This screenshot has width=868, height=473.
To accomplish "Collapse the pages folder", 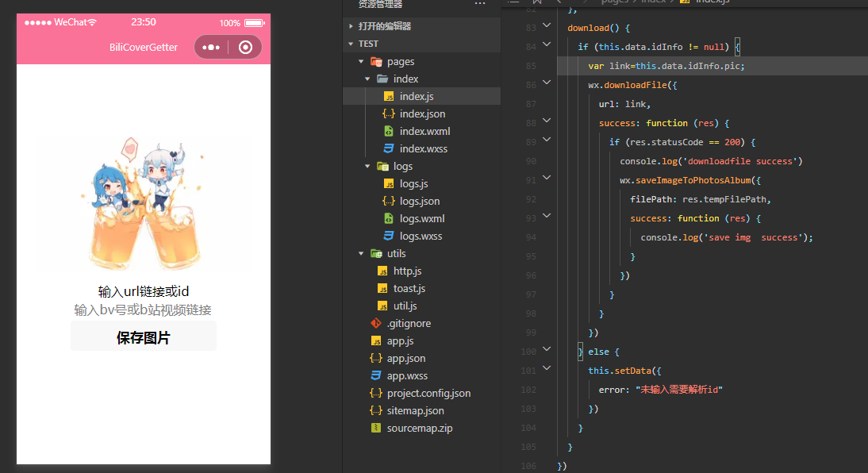I will 362,61.
